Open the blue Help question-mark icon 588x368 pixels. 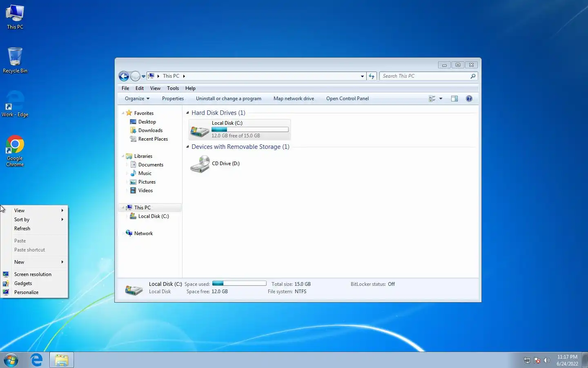469,99
